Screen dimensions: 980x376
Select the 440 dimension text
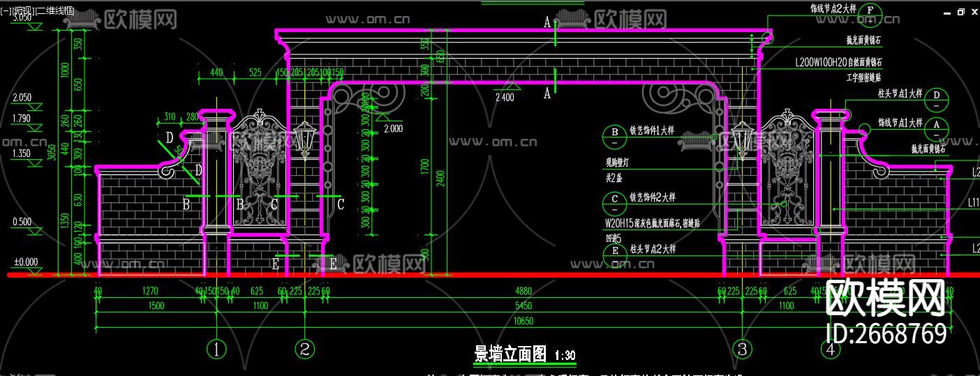tap(216, 72)
